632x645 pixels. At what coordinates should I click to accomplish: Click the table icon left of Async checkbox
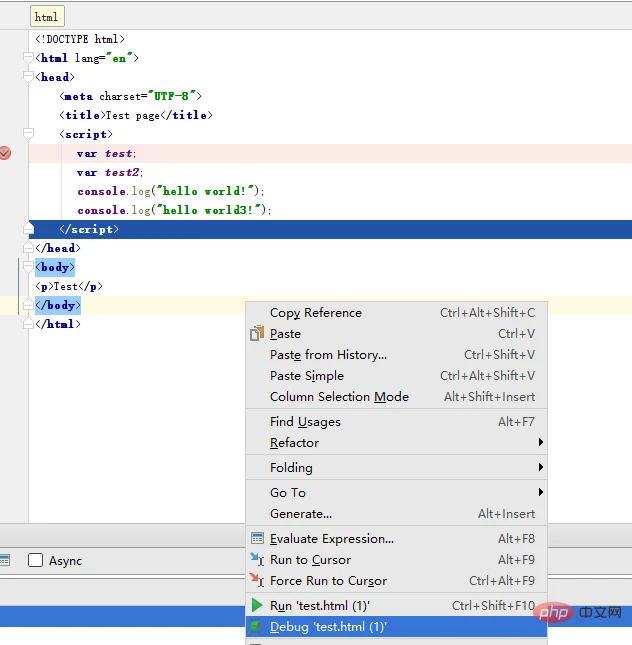coord(4,561)
